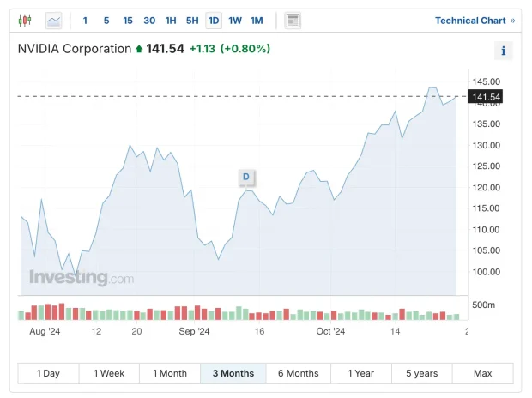The image size is (532, 398).
Task: Select the 15 minute interval
Action: pos(128,21)
